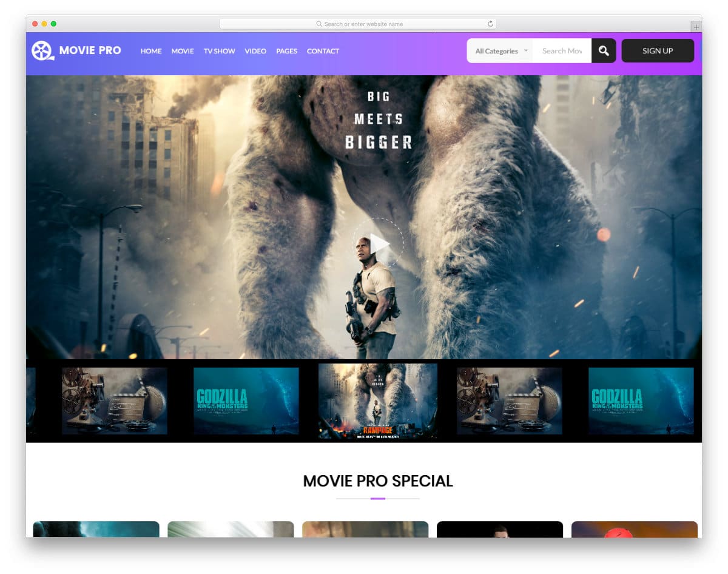Play the Rampage hero video
This screenshot has height=574, width=728.
[379, 243]
